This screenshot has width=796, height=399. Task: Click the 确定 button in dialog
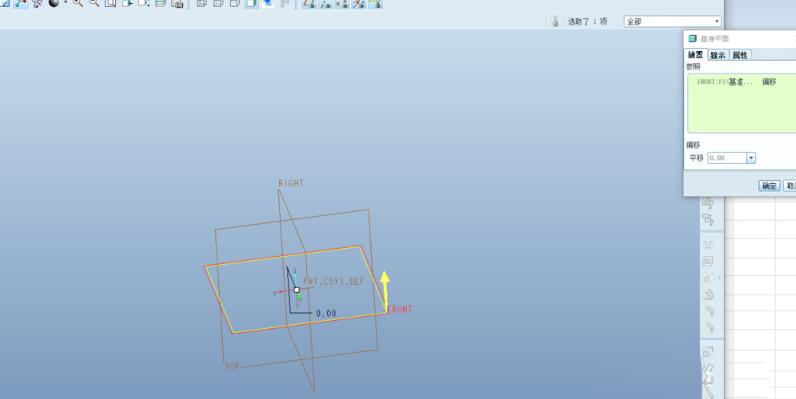click(769, 186)
